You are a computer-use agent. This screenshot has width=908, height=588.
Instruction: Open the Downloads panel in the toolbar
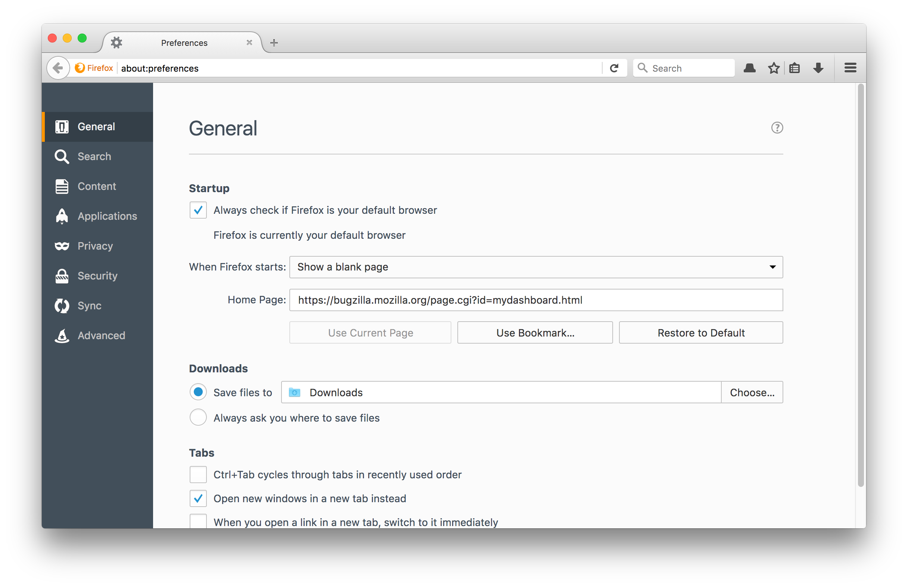[x=818, y=68]
